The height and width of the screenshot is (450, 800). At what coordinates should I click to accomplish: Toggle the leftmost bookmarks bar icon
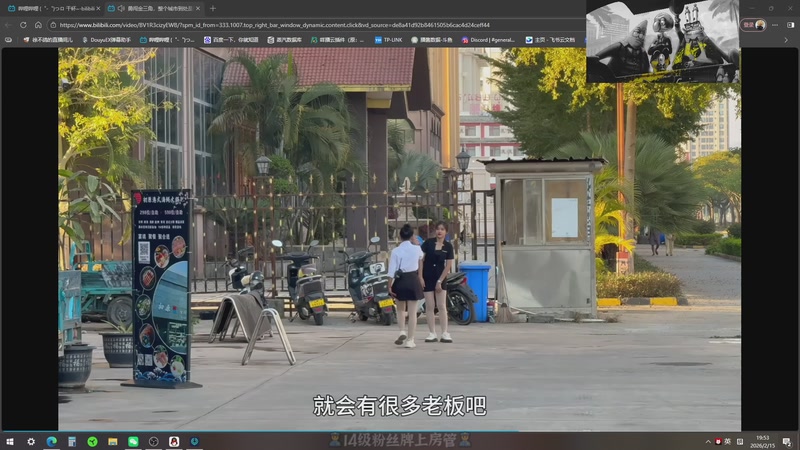tap(8, 39)
